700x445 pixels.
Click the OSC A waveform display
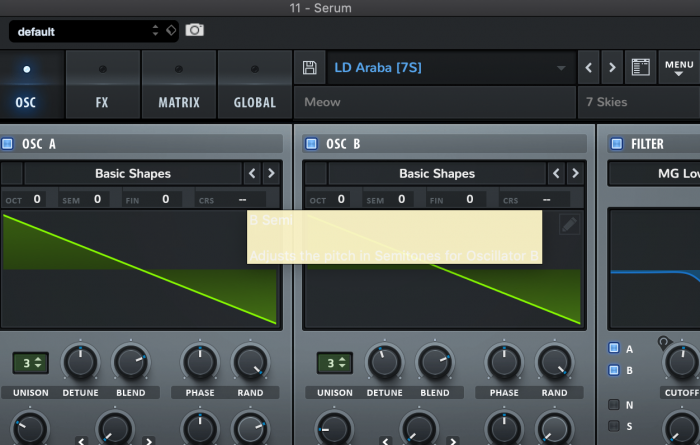point(140,269)
